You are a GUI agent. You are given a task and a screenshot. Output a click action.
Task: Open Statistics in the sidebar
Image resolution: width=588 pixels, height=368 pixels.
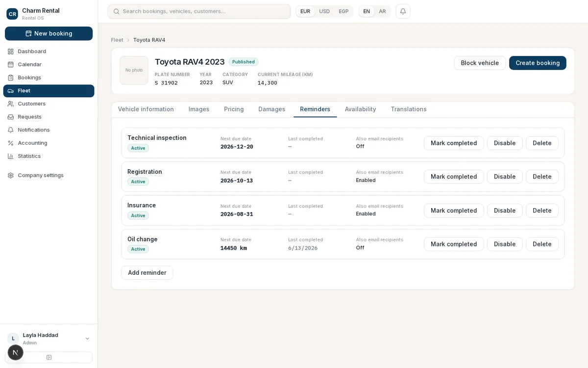(49, 156)
